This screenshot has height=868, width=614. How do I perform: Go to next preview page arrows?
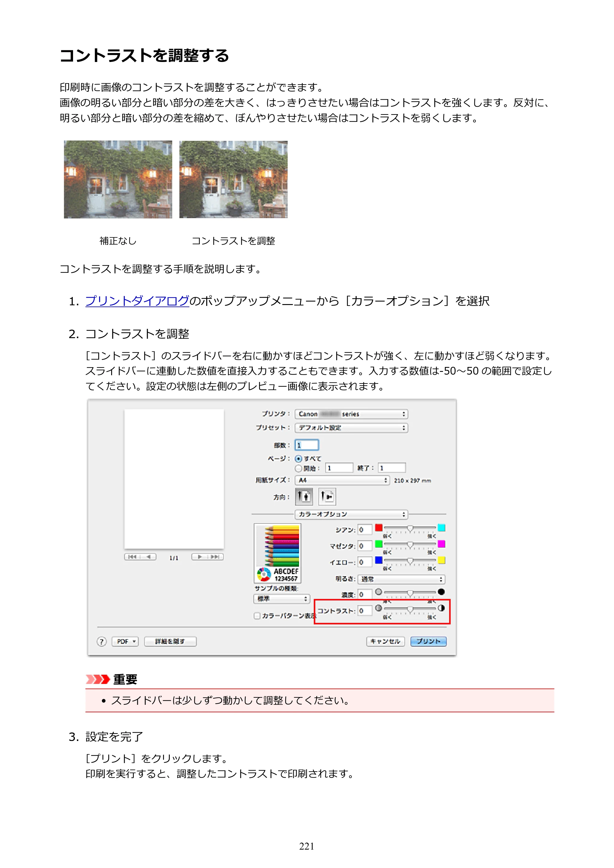click(208, 557)
